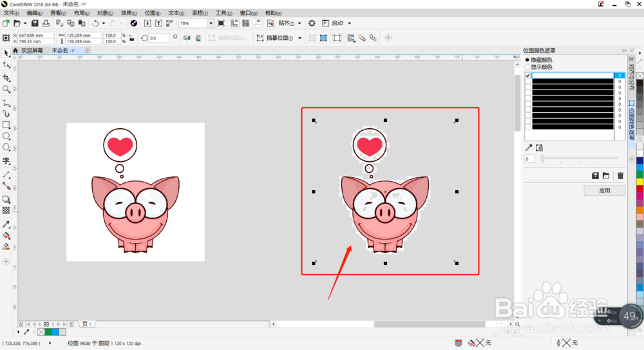644x350 pixels.
Task: Click the 描摹位图 trace bitmap button
Action: tap(275, 38)
